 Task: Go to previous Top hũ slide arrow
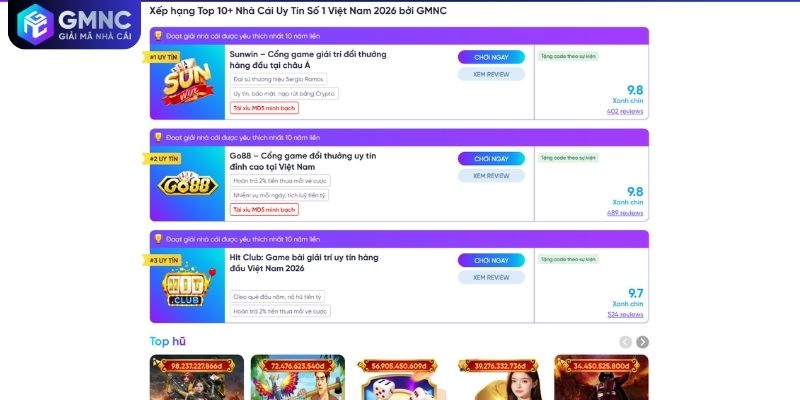point(626,342)
